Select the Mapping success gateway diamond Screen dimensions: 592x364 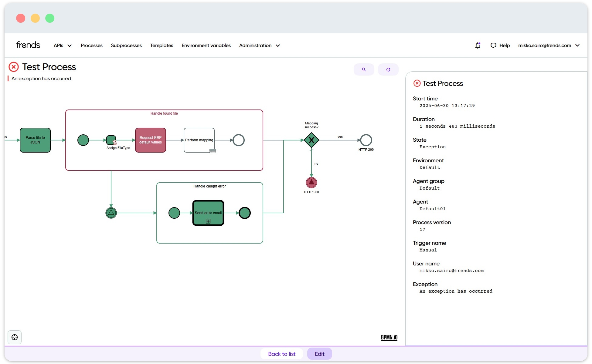point(311,140)
